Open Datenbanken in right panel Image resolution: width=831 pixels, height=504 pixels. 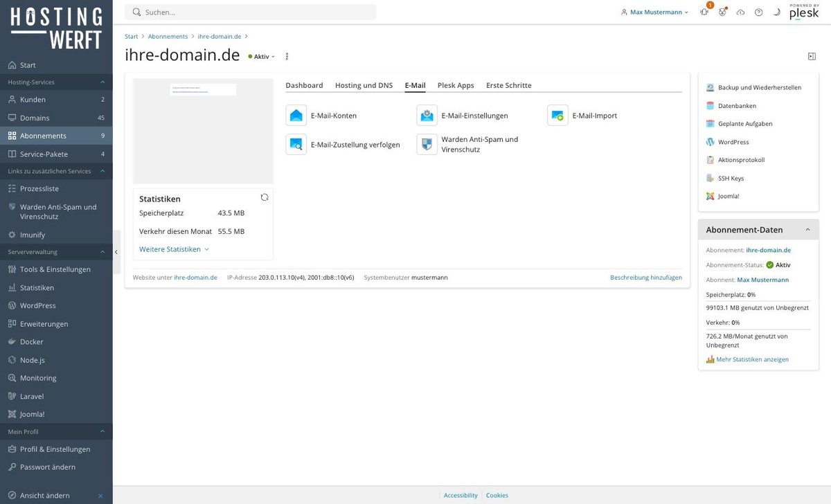pos(737,106)
